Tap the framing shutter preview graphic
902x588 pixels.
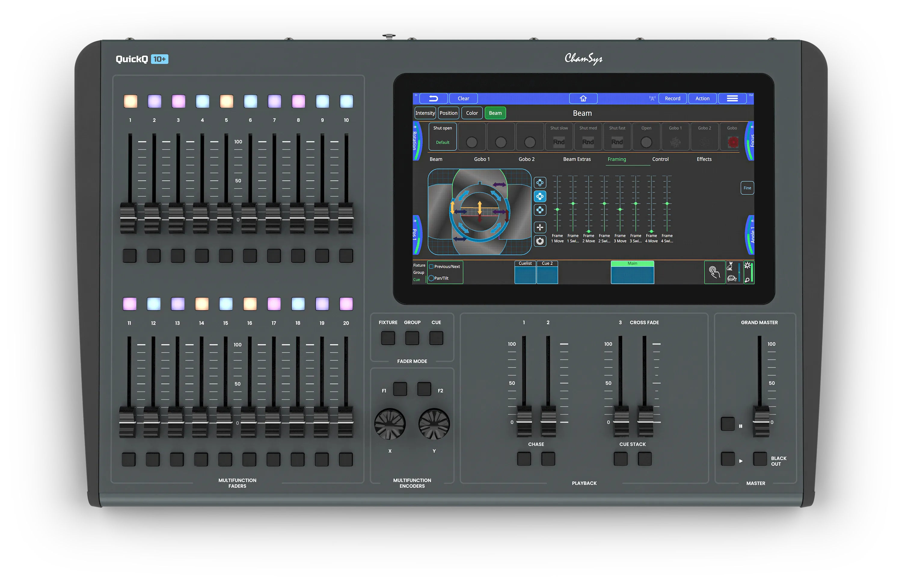[480, 212]
